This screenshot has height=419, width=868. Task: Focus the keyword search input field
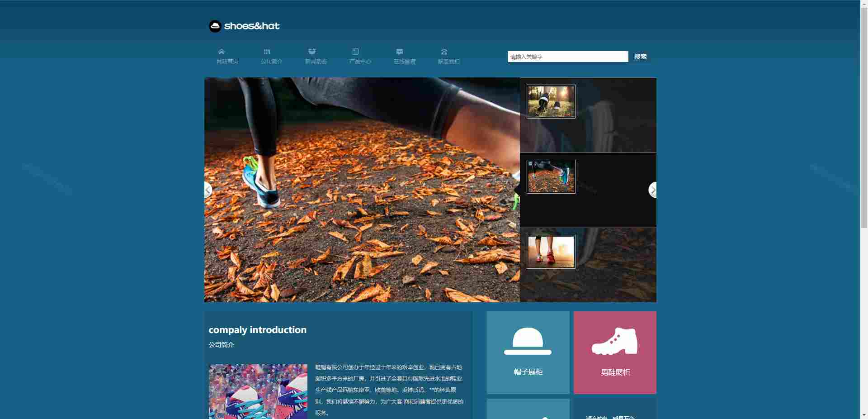[568, 57]
